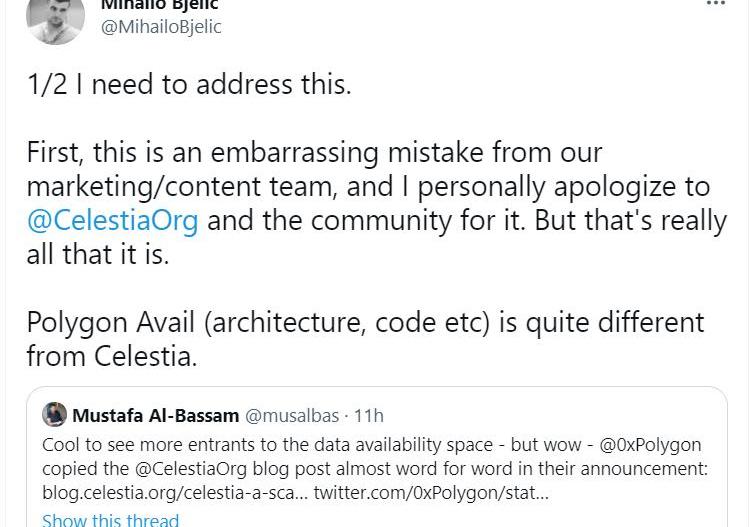
Task: Click the "1/2 I need to address this." line
Action: (189, 85)
